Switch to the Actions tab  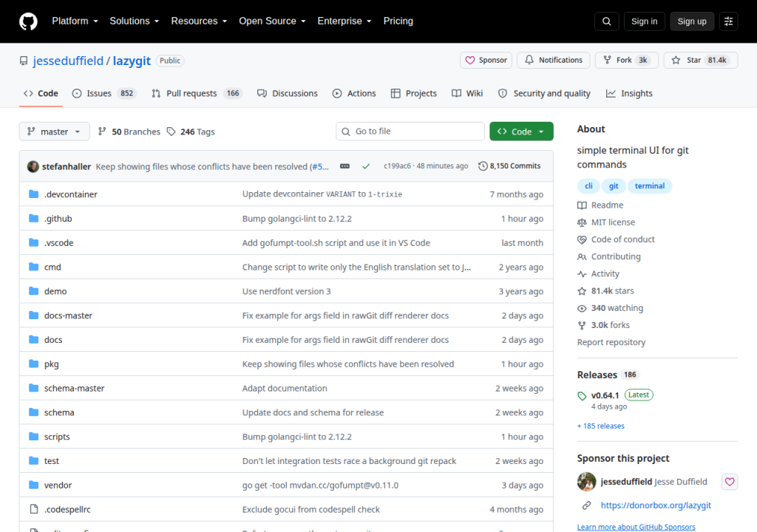point(354,94)
